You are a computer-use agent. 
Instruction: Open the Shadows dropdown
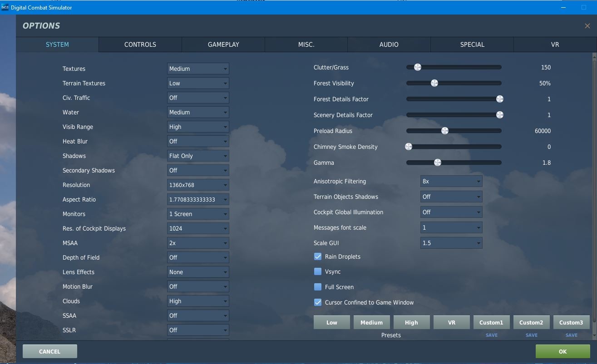(x=198, y=156)
